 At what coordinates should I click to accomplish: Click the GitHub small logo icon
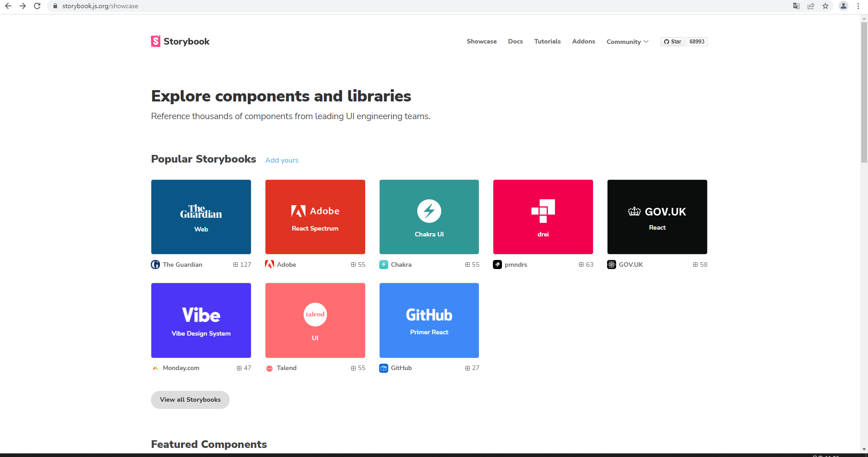point(384,368)
